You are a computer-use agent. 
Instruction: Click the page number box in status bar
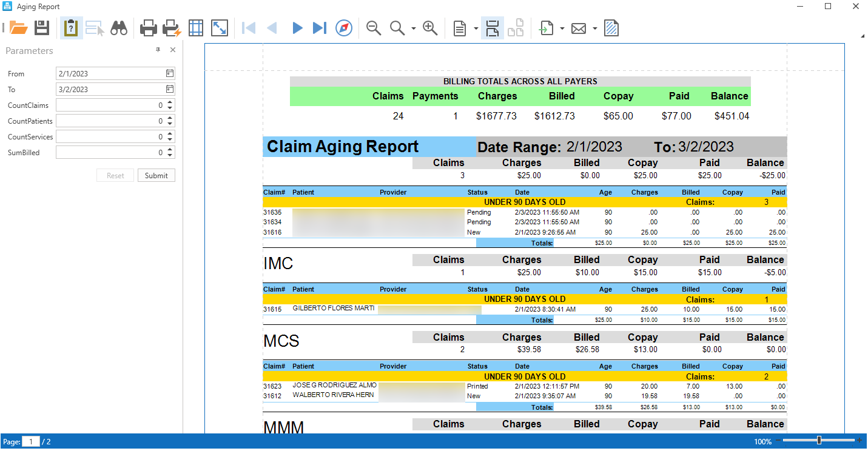tap(31, 442)
